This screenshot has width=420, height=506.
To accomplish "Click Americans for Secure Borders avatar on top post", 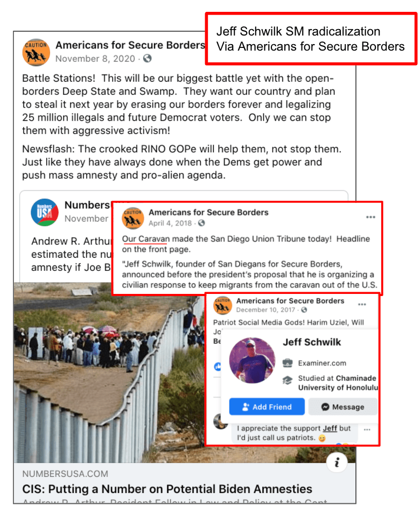I will pyautogui.click(x=36, y=52).
